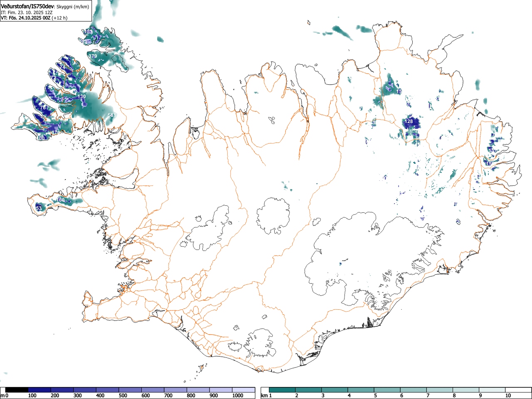Click the '581' visibility value on map
532x399 pixels.
click(111, 115)
